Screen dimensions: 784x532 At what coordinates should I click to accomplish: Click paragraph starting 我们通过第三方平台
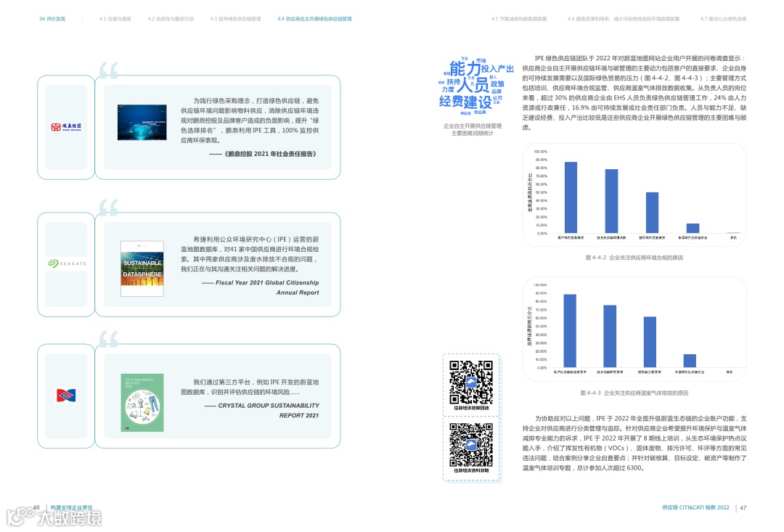[250, 387]
